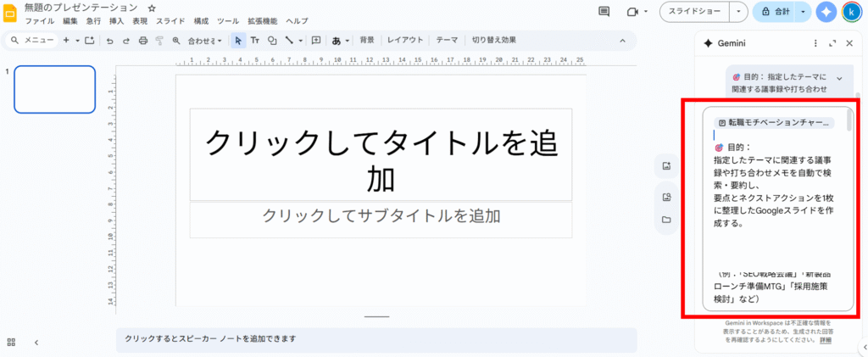Screen dimensions: 868x357
Task: Collapse the filmstrip panel arrow
Action: [x=36, y=342]
